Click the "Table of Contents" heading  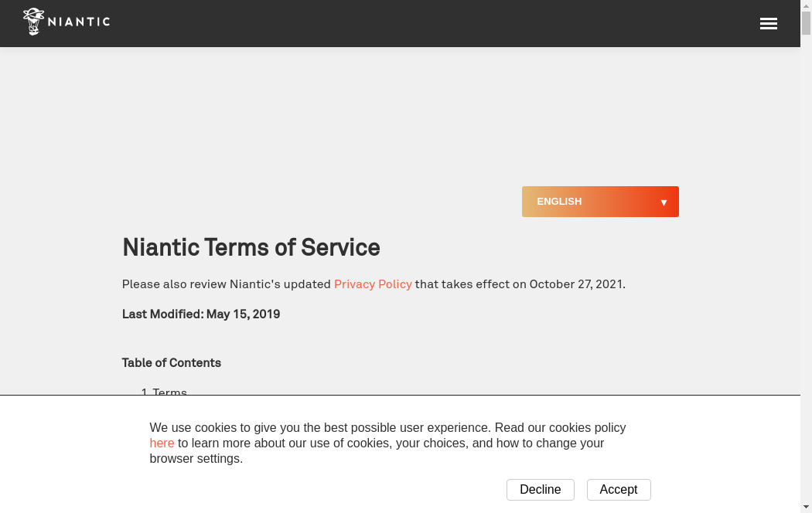pyautogui.click(x=172, y=363)
